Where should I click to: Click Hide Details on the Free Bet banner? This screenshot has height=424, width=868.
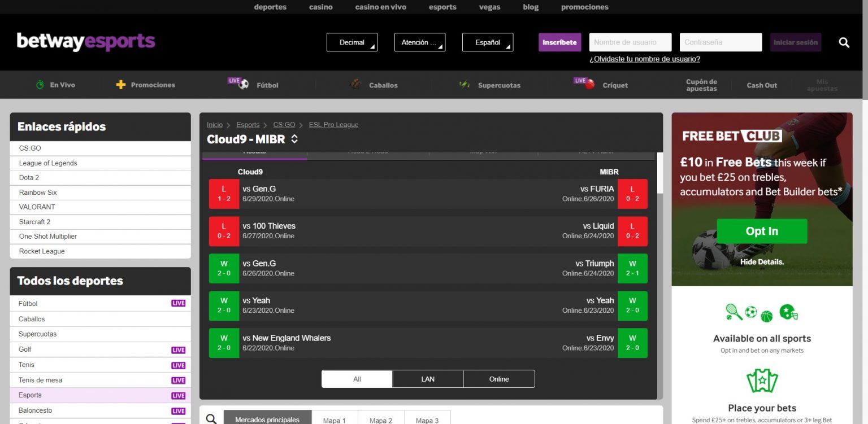[x=762, y=262]
